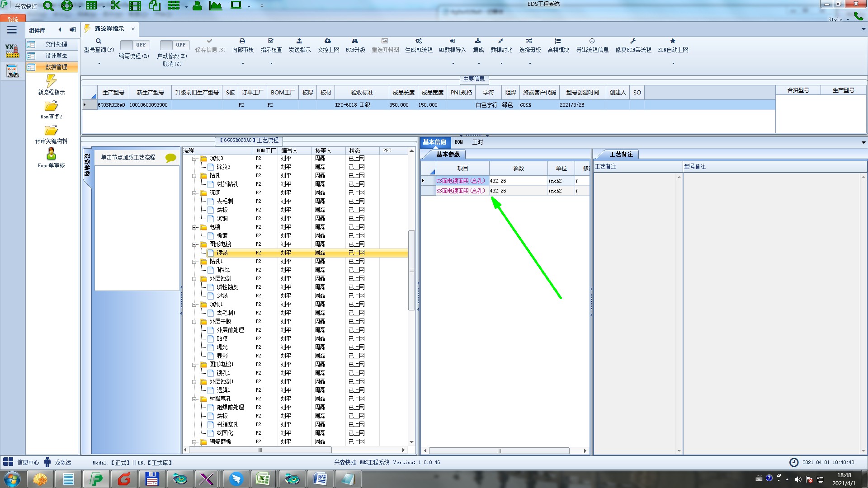Open 预审关键物料 folder component
868x488 pixels.
tap(51, 134)
